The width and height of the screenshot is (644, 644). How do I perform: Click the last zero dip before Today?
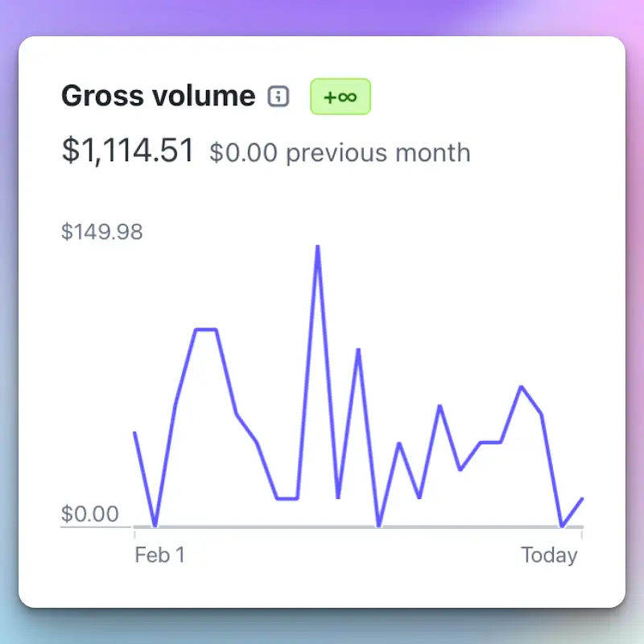[562, 526]
